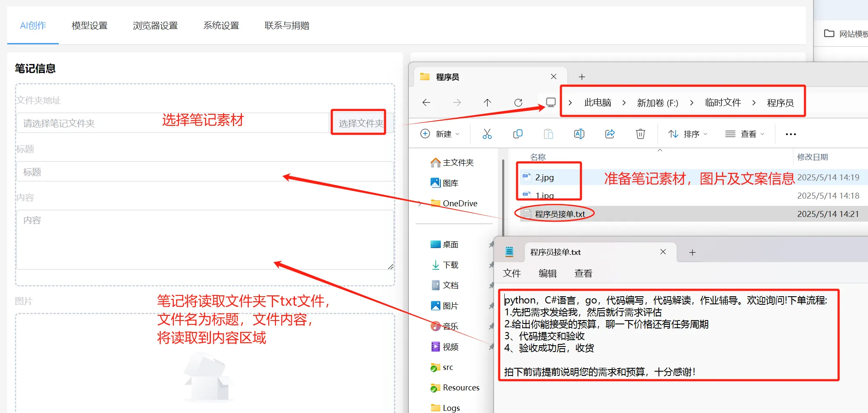
Task: Select the 程序员接单.txt file in list
Action: [560, 214]
